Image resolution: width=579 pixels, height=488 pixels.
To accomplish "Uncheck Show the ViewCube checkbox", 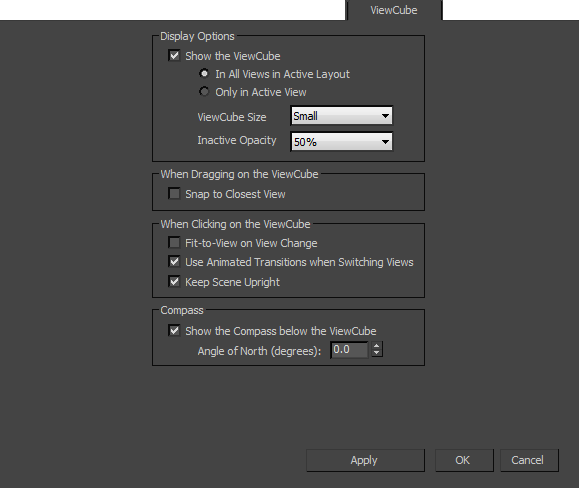I will click(174, 56).
